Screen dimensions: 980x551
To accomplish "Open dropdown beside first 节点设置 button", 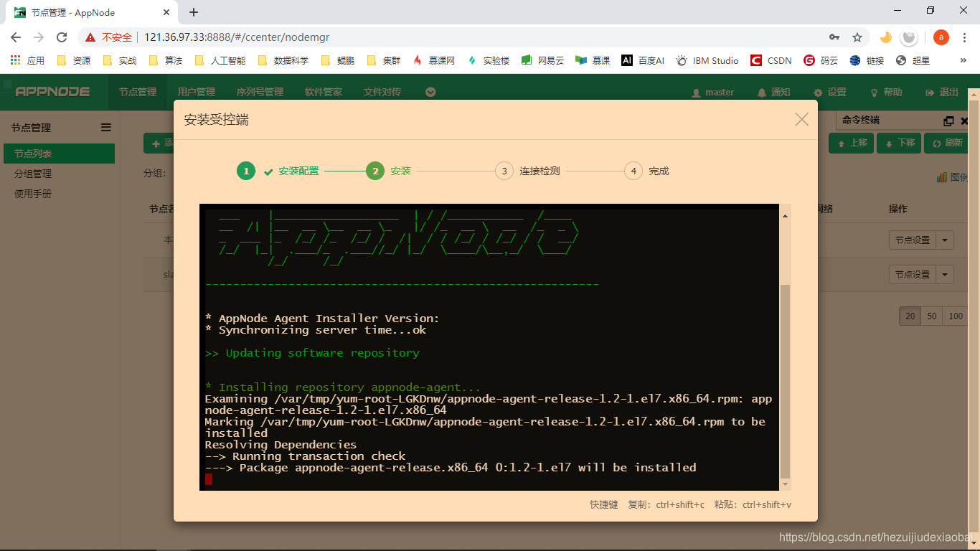I will pos(945,240).
